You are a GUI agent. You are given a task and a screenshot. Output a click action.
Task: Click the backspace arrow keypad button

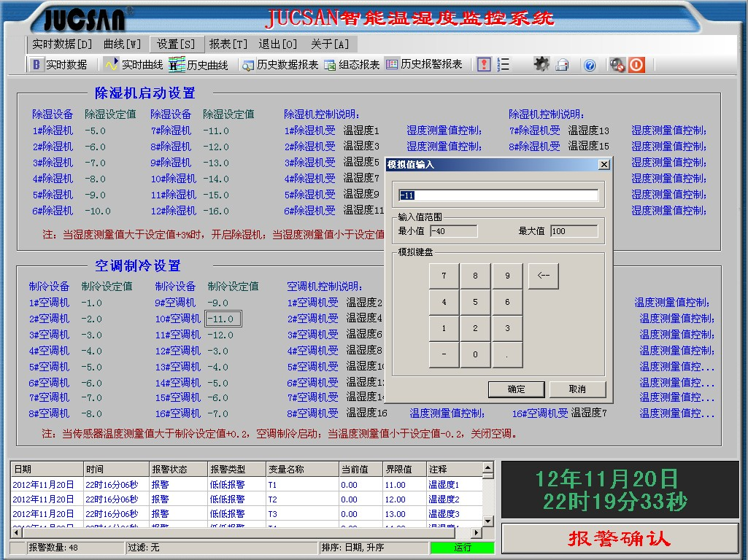544,276
